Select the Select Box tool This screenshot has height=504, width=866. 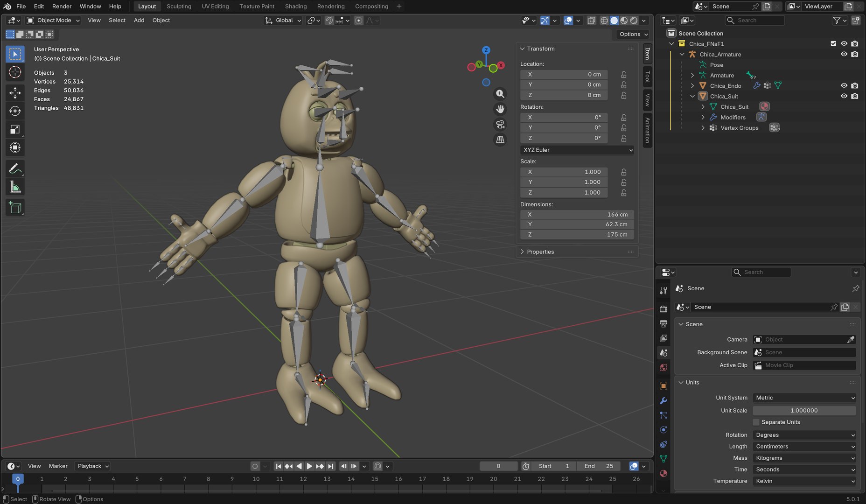(x=15, y=54)
